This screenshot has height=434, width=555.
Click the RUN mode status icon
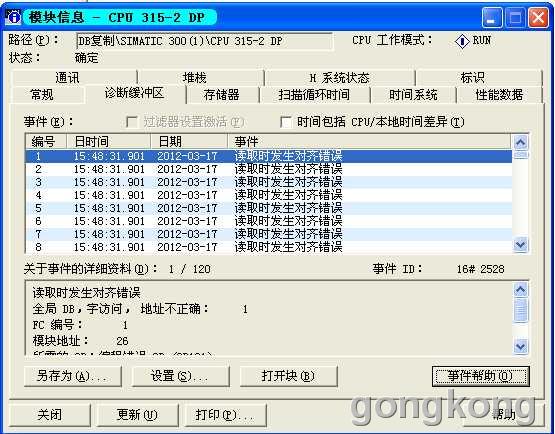[x=462, y=41]
